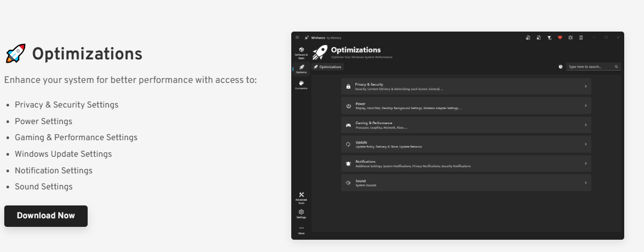Viewport: 644px width, 252px height.
Task: Expand Gaming & Performance with its chevron
Action: click(x=585, y=125)
